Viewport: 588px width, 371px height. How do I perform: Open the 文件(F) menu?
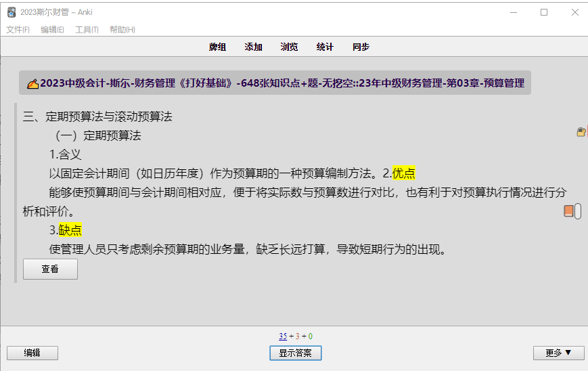point(18,30)
